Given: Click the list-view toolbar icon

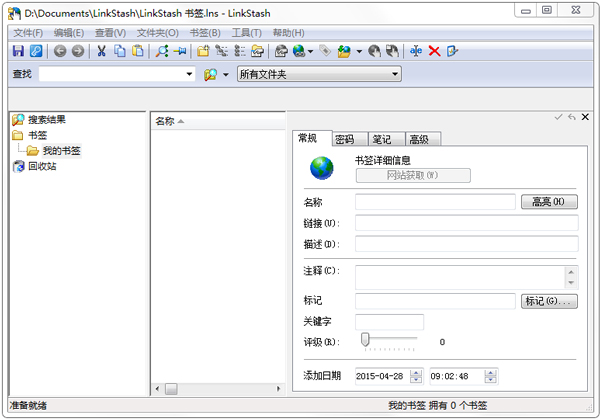Looking at the screenshot, I should (x=240, y=51).
